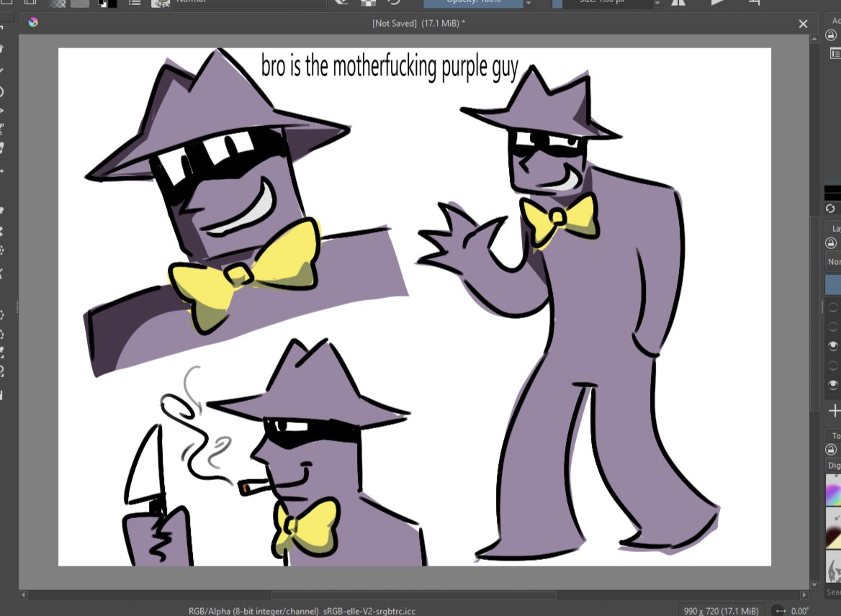Toggle the horizontal mirror tool icon
Image resolution: width=841 pixels, height=616 pixels.
coord(678,3)
